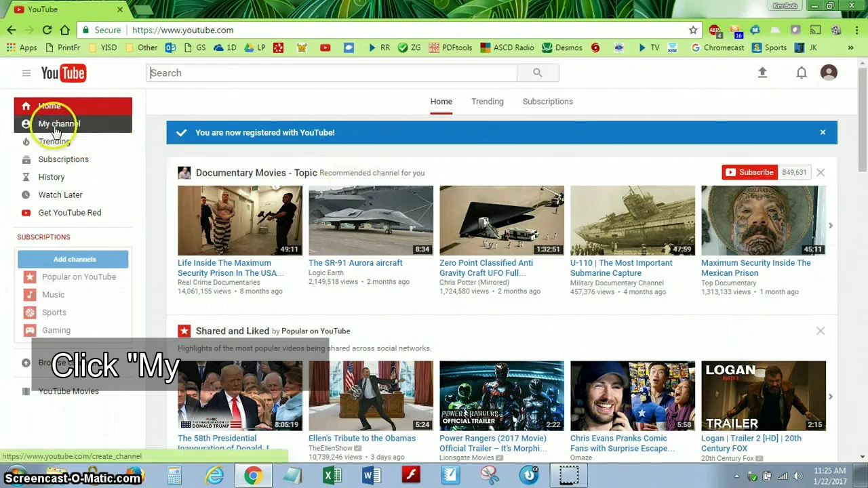Open the Outlook bookmark icon
This screenshot has height=488, width=868.
[x=170, y=47]
